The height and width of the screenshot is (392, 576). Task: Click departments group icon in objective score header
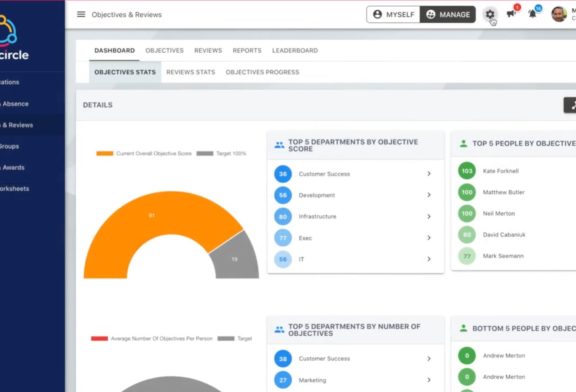279,145
